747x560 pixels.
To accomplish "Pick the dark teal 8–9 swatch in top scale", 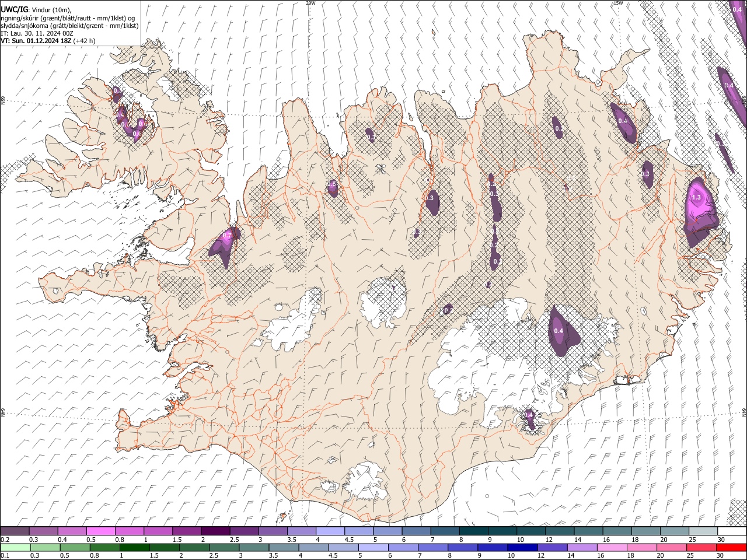I will (x=473, y=531).
